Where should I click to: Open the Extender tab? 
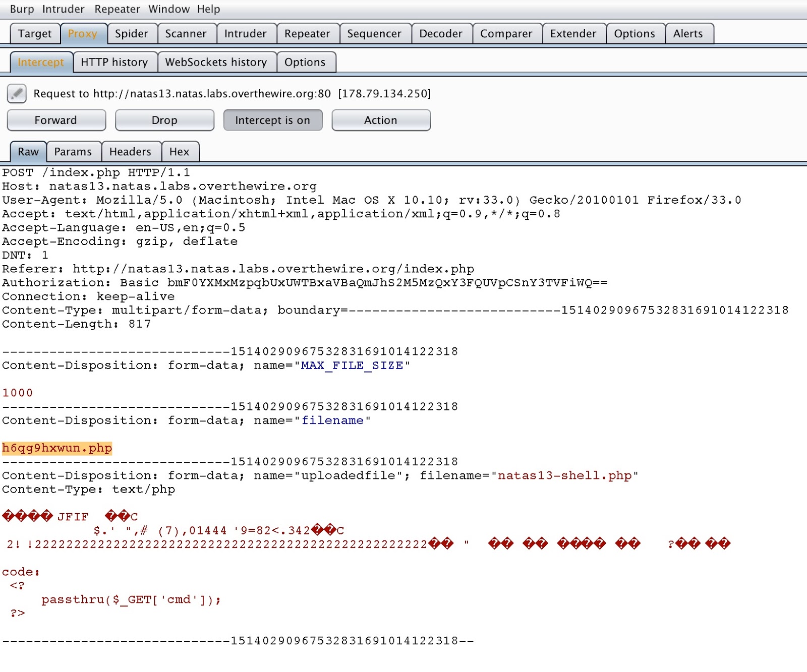573,33
